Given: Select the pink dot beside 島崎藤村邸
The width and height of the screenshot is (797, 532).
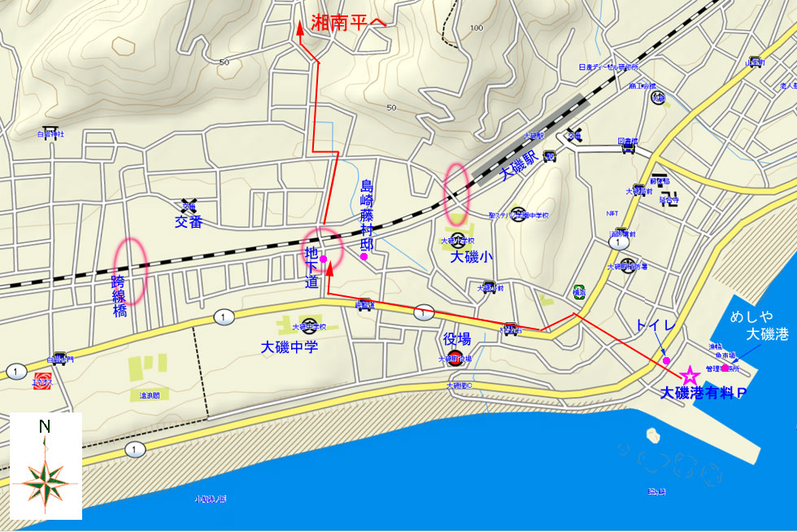Looking at the screenshot, I should pyautogui.click(x=364, y=257).
